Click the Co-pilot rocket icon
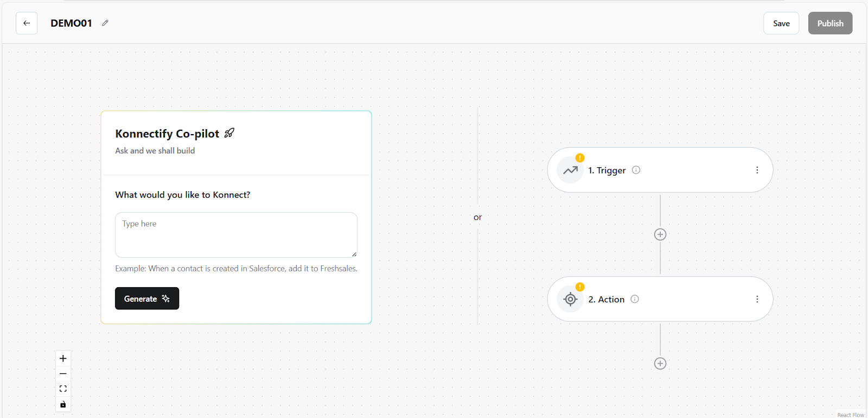868x418 pixels. [229, 133]
